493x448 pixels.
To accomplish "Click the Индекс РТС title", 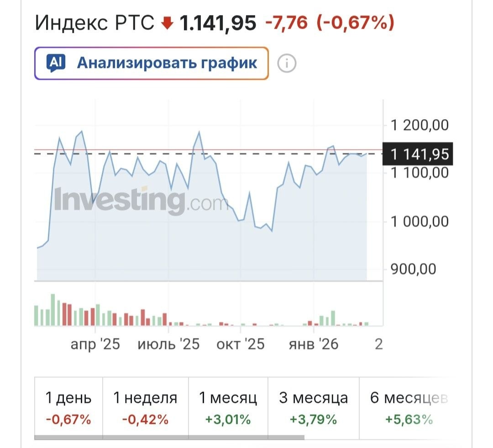I will pos(95,23).
